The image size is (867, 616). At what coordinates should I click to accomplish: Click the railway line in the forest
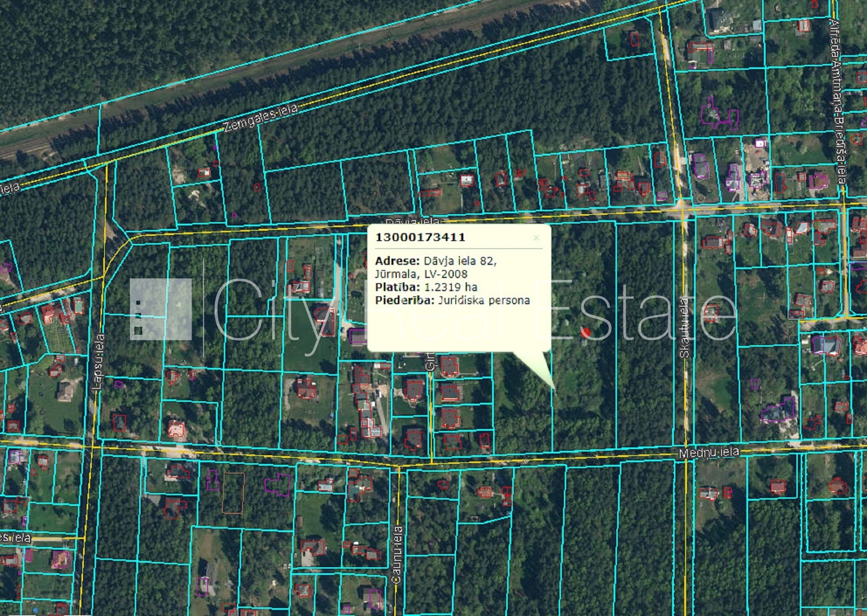click(24, 148)
